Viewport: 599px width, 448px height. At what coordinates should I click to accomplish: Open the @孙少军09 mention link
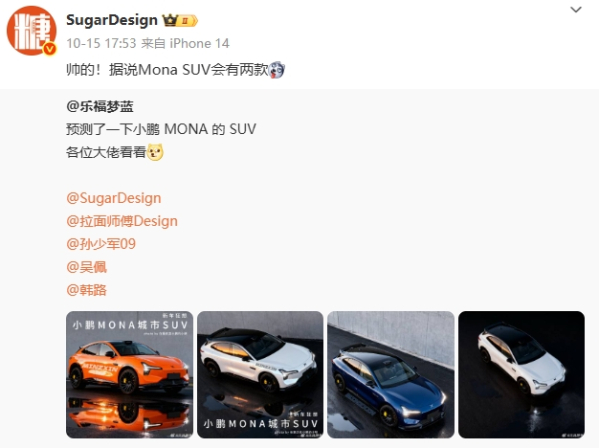click(x=101, y=244)
